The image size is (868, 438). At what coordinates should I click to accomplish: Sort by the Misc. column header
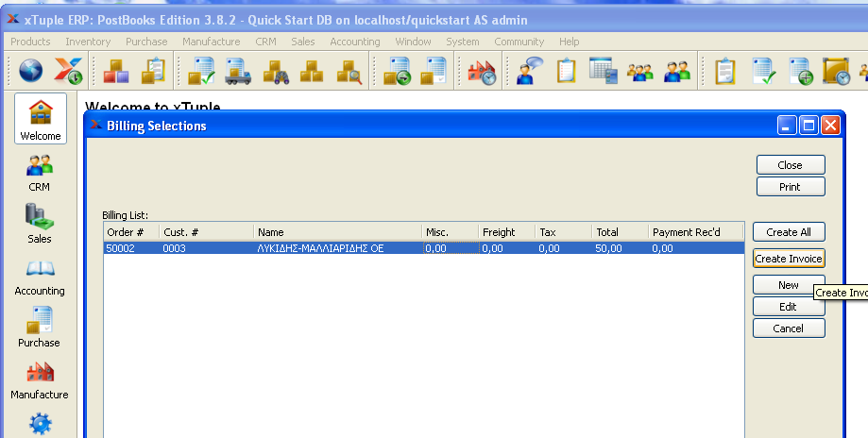[451, 232]
